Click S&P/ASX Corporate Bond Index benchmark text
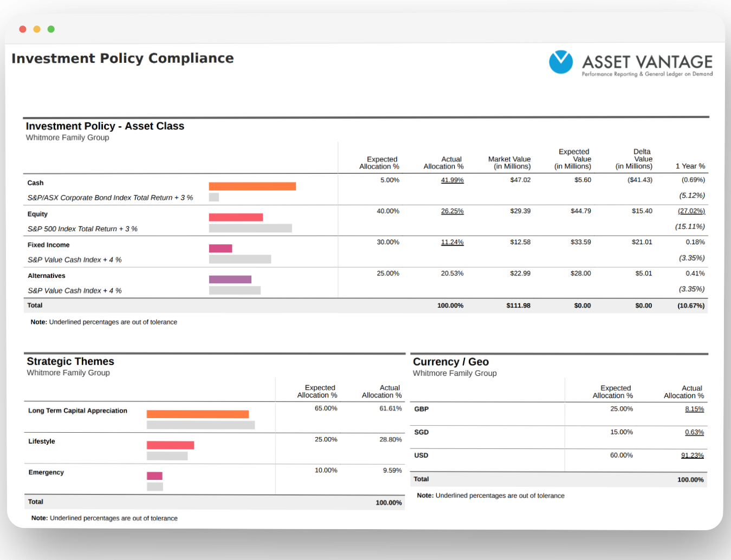The height and width of the screenshot is (560, 731). (x=110, y=198)
